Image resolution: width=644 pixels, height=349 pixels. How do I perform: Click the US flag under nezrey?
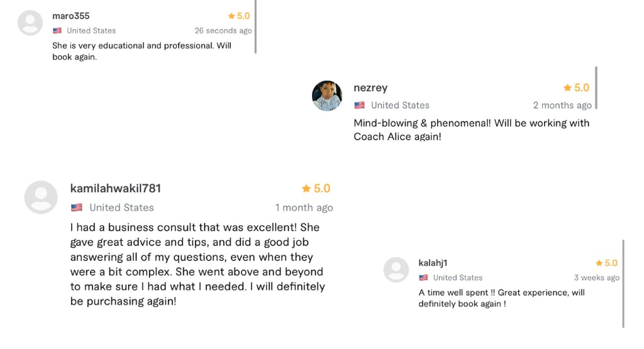tap(359, 105)
